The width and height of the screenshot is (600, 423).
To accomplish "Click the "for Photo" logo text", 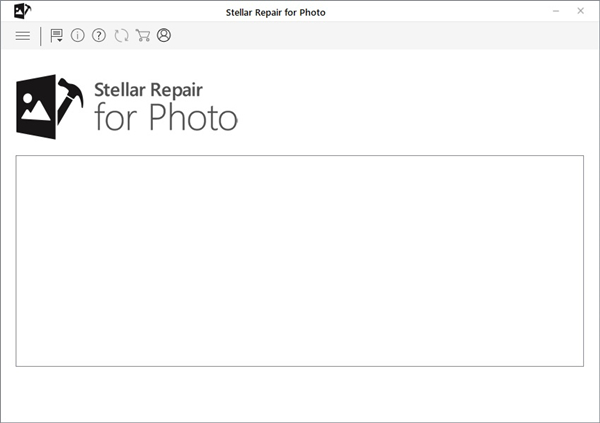I will (x=166, y=118).
